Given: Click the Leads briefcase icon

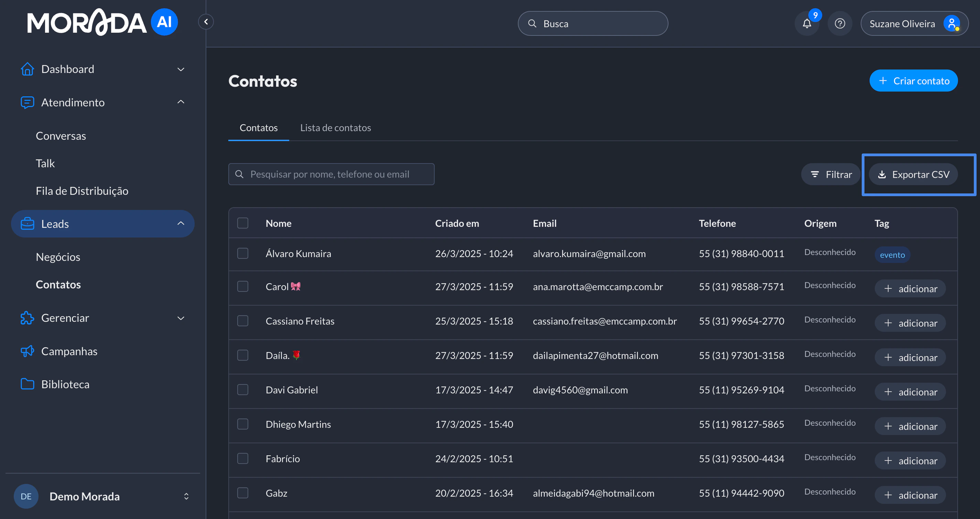Looking at the screenshot, I should [x=27, y=223].
